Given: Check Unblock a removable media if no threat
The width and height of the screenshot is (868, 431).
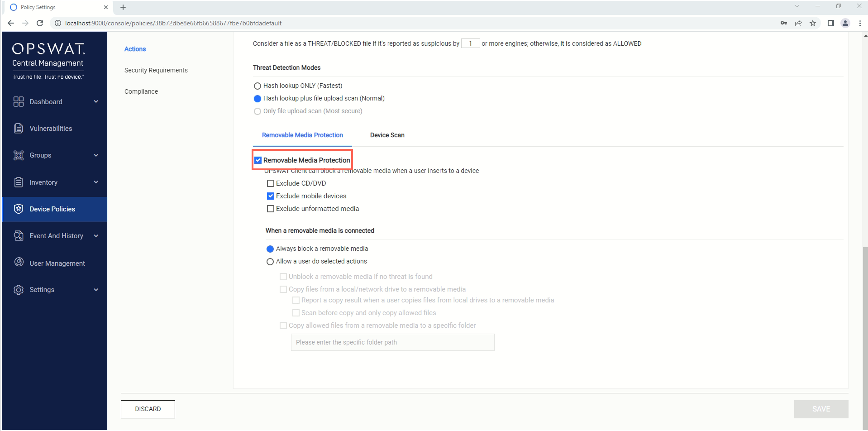Looking at the screenshot, I should (x=283, y=277).
